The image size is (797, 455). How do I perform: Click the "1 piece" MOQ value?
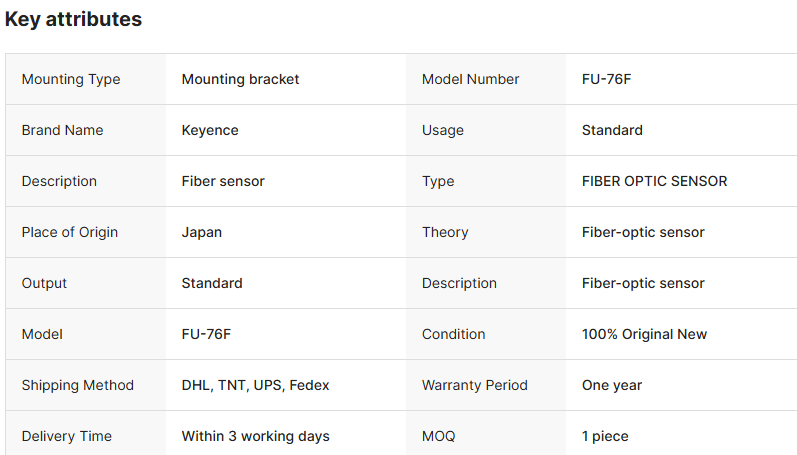[x=605, y=436]
